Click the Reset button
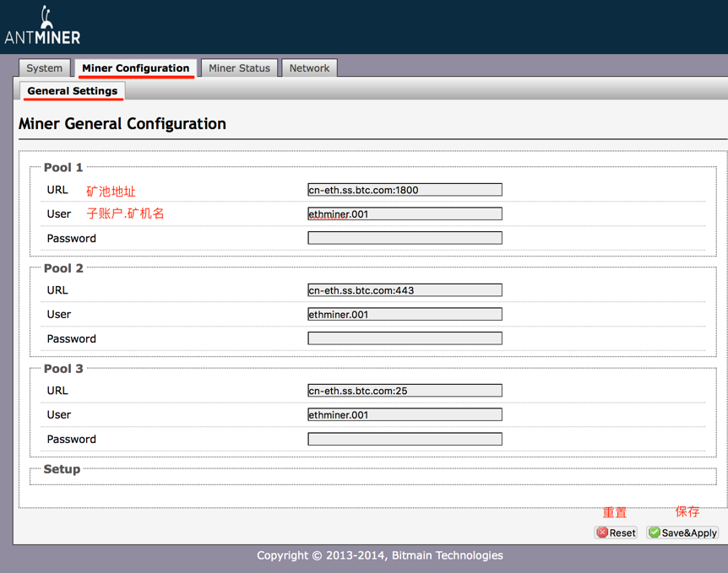Image resolution: width=728 pixels, height=573 pixels. pyautogui.click(x=617, y=532)
